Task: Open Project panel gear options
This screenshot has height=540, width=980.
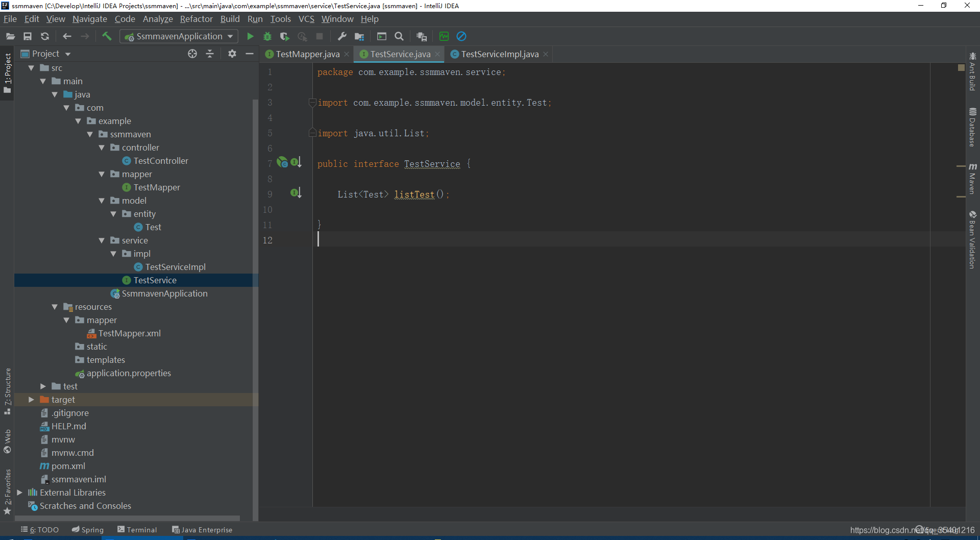Action: tap(232, 54)
